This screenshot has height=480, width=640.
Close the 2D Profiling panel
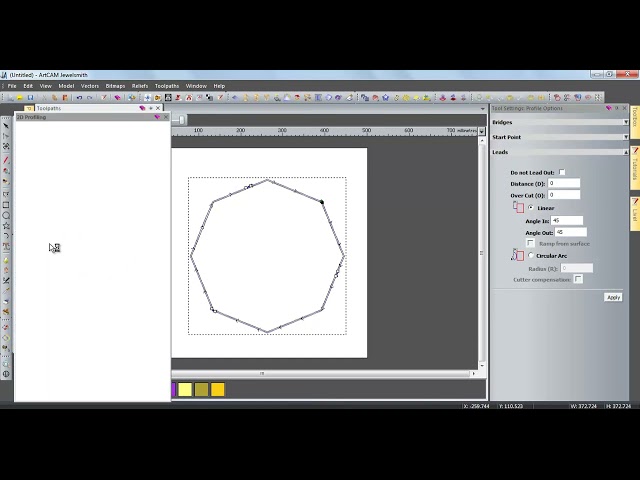(x=166, y=117)
